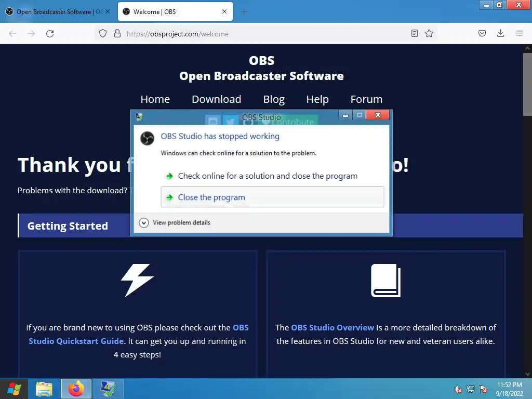532x399 pixels.
Task: Click the OBS crash taskbar item
Action: pos(108,389)
